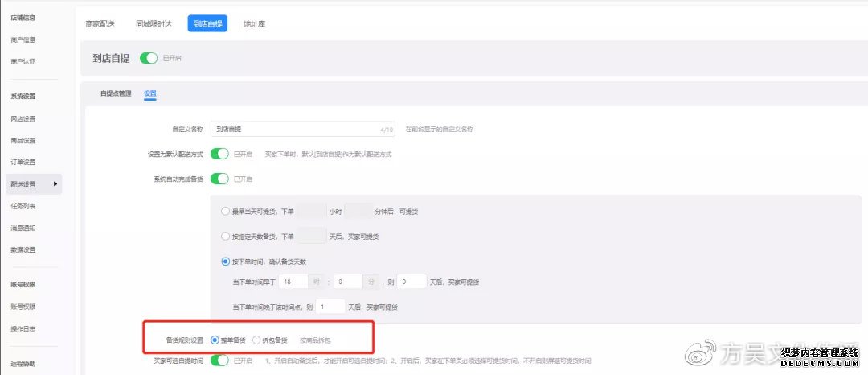Click the days box in 按指定天数备货 row
The image size is (868, 375).
click(312, 236)
